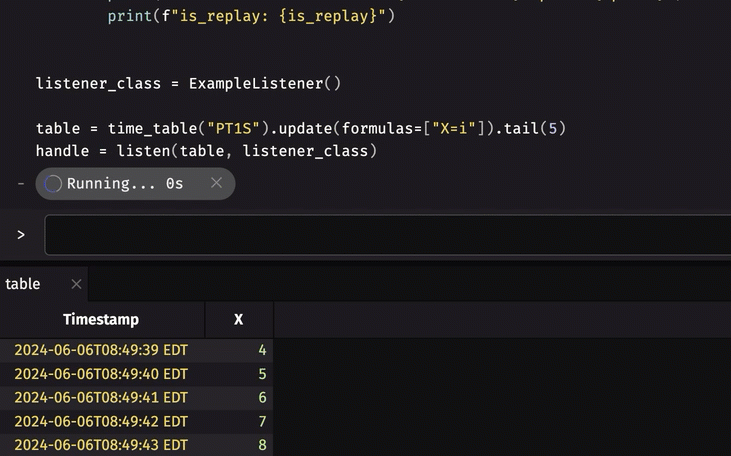Close the table tab
Screen dimensions: 731x456
coord(76,284)
